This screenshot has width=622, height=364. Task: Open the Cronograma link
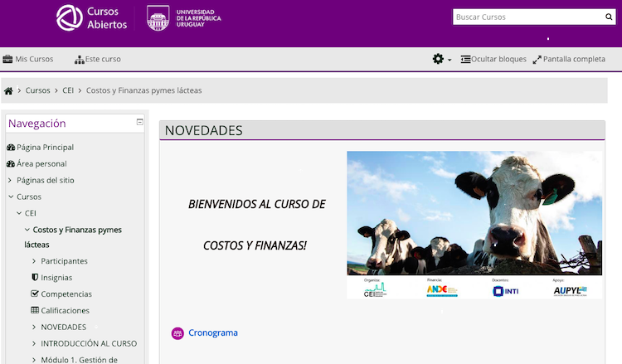[x=213, y=332]
